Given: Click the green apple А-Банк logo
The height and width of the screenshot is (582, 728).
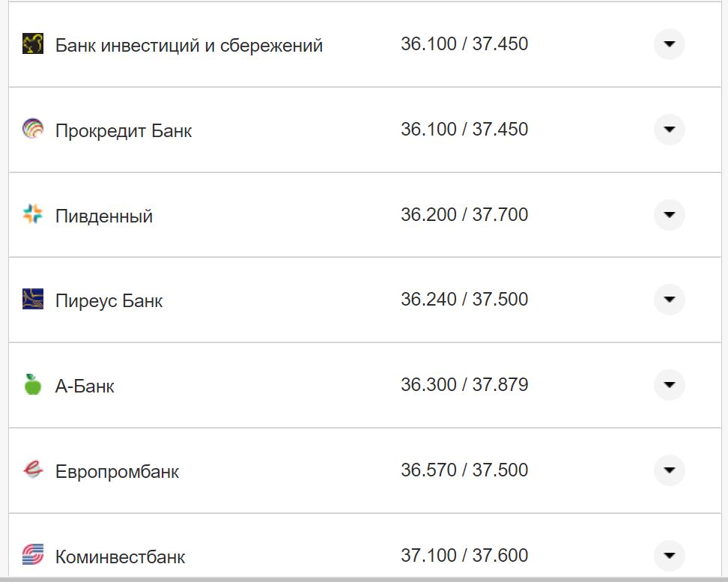Looking at the screenshot, I should (31, 384).
